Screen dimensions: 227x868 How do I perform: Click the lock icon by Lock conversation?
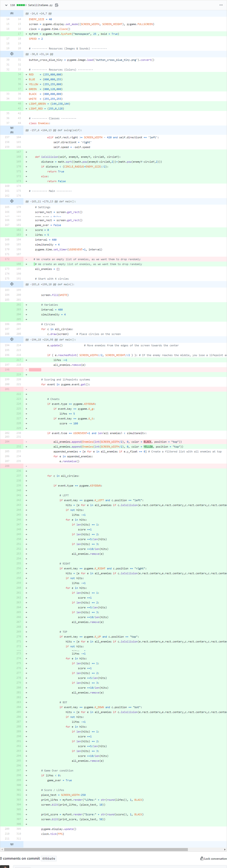click(202, 858)
